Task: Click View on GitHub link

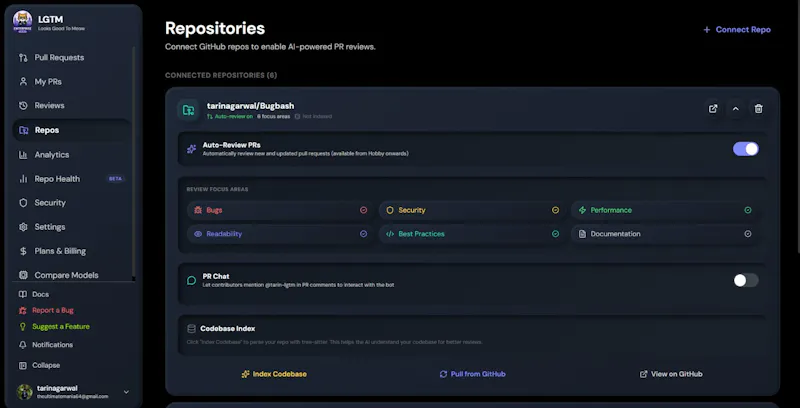Action: click(x=671, y=374)
